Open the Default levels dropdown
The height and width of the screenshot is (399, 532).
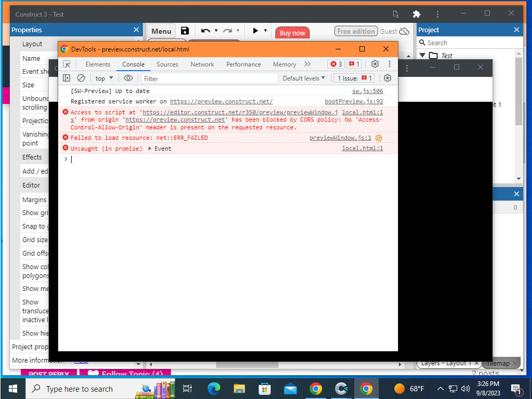click(x=303, y=78)
